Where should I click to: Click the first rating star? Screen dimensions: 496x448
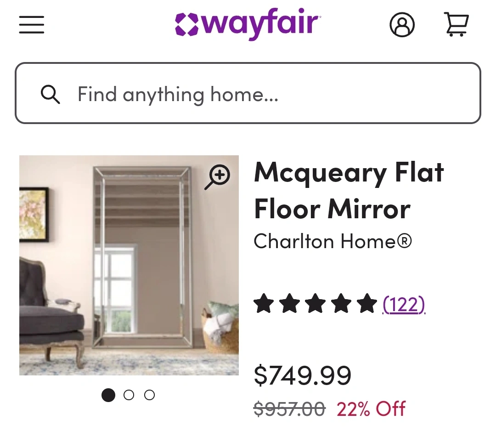264,304
